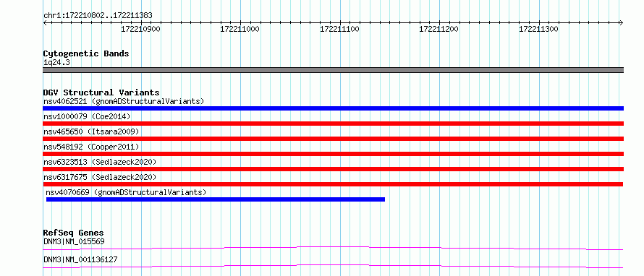Open the nsv548192 (Cooper2011) label

[91, 147]
